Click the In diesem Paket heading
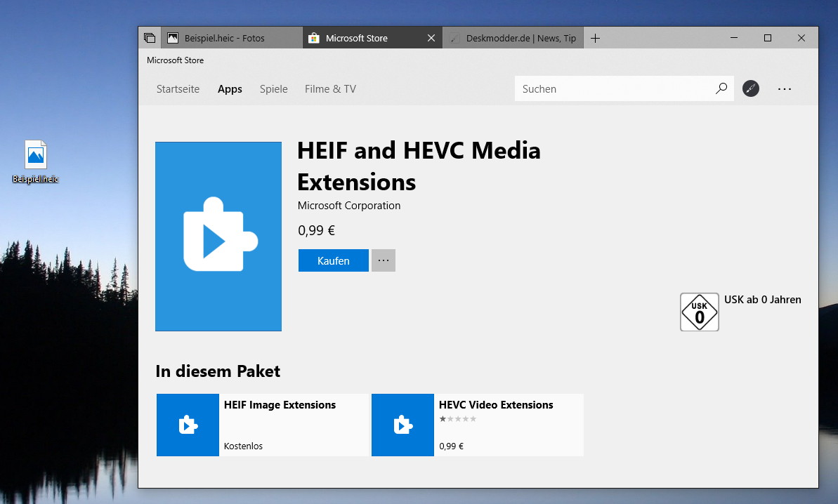Viewport: 838px width, 504px height. click(218, 371)
